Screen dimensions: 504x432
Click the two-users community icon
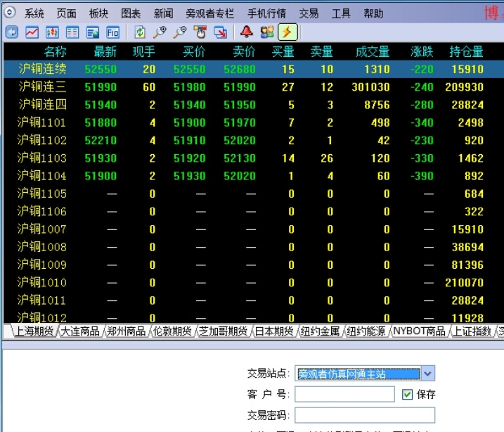click(x=267, y=32)
